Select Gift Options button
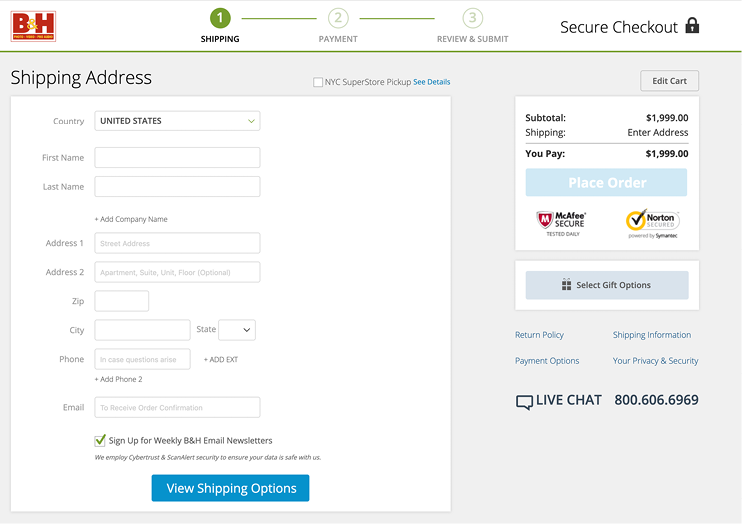742x524 pixels. click(x=607, y=285)
